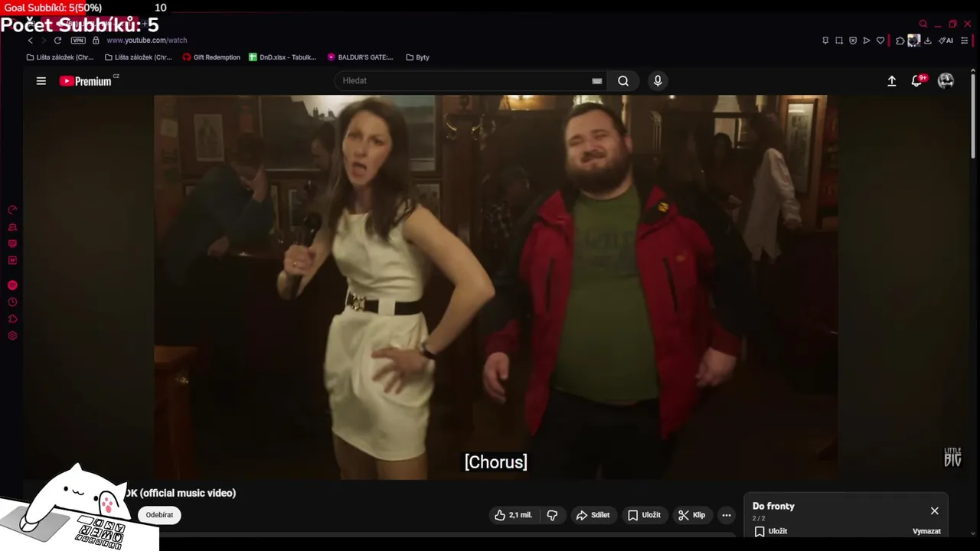Toggle the VPN badge in address bar
The image size is (980, 551).
pyautogui.click(x=78, y=41)
